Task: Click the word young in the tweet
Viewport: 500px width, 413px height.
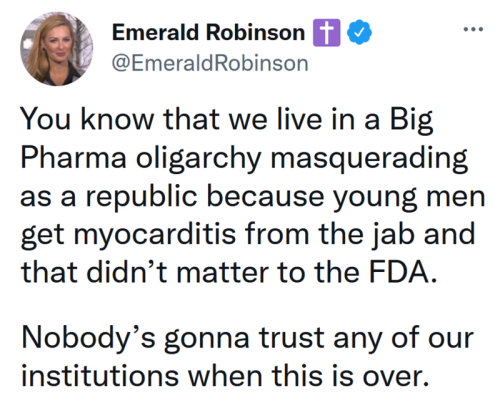Action: pos(376,199)
